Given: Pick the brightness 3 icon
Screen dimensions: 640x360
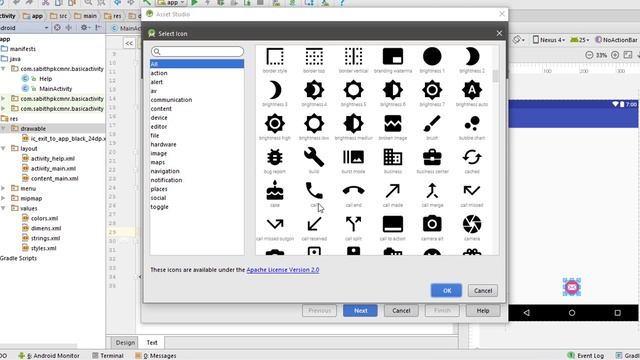Looking at the screenshot, I should click(x=275, y=90).
